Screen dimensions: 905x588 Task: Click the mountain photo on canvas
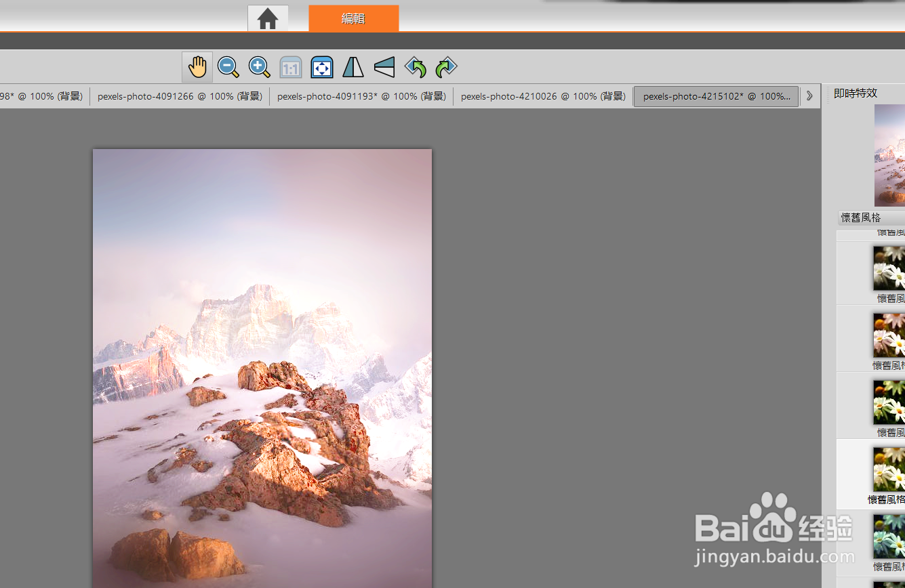262,369
